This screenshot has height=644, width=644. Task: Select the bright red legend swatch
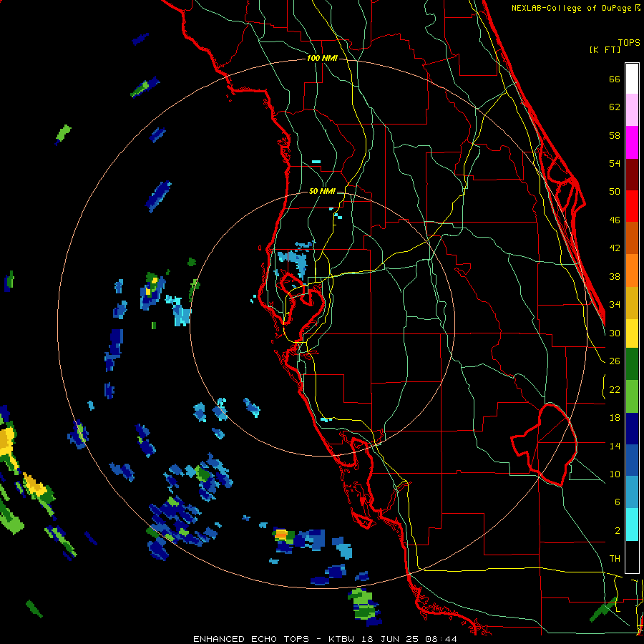click(632, 206)
